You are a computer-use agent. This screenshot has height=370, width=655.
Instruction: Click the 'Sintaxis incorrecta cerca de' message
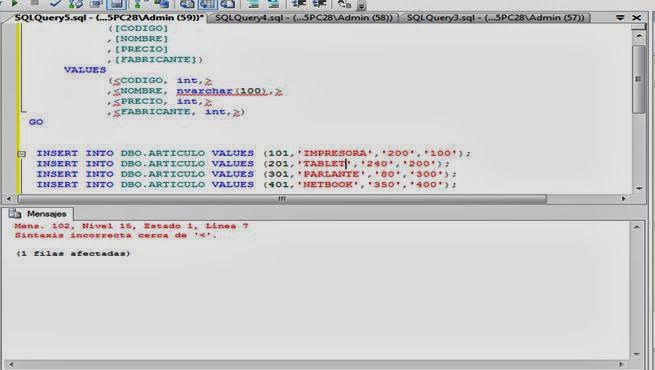point(115,236)
